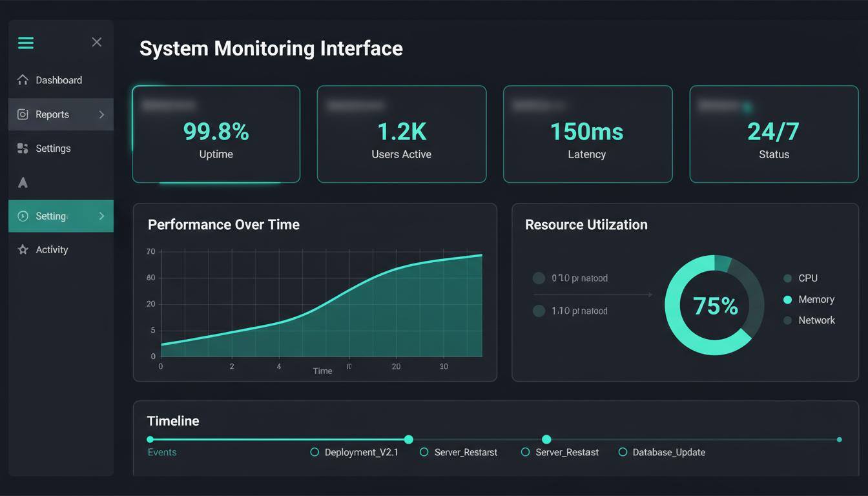This screenshot has height=496, width=868.
Task: Click the Reports camera icon
Action: point(23,114)
